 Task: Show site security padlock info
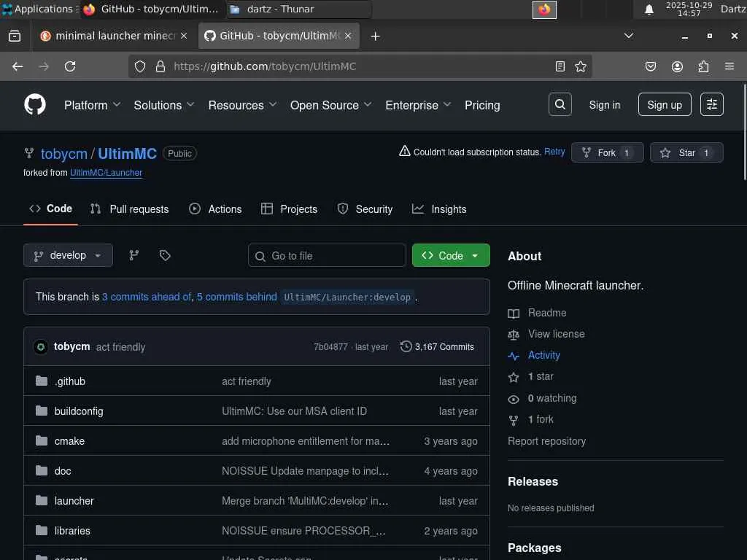[x=160, y=66]
